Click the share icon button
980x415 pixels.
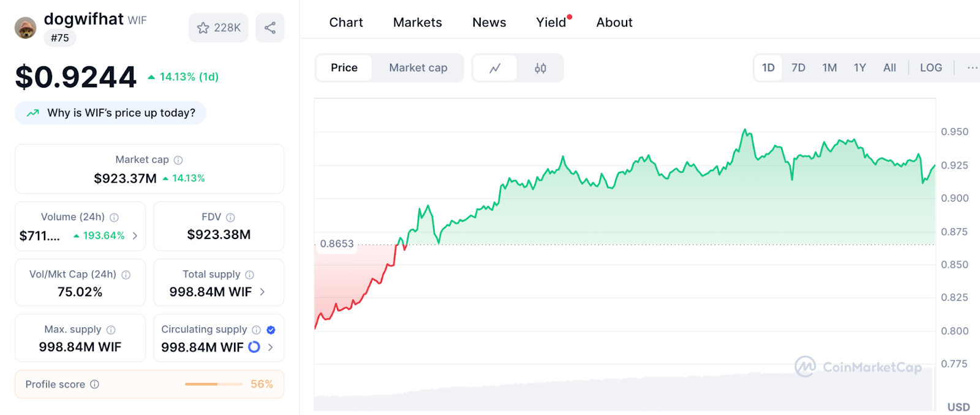point(270,28)
